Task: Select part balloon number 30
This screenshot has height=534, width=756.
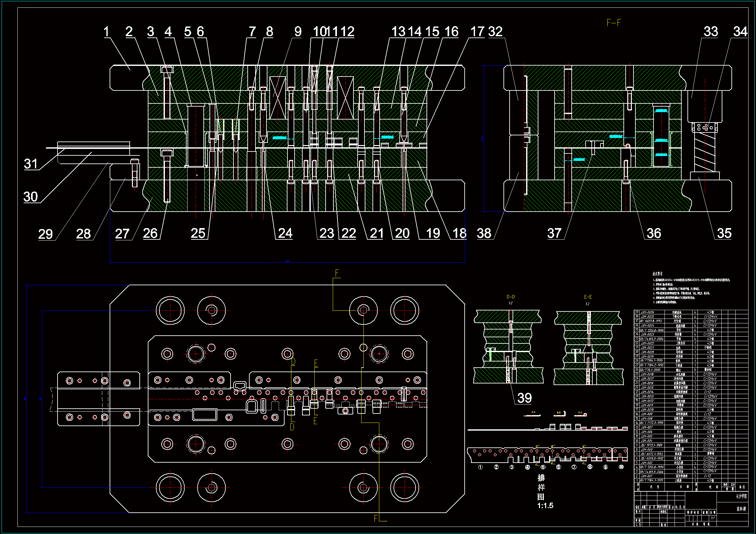Action: pos(31,197)
